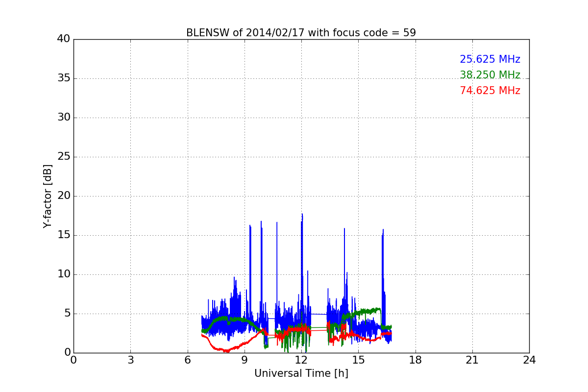Click the y-axis tick label '40'
The width and height of the screenshot is (588, 392).
click(64, 39)
